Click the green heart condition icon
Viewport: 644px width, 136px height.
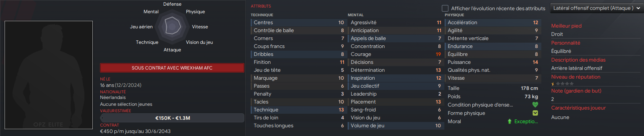pyautogui.click(x=535, y=105)
